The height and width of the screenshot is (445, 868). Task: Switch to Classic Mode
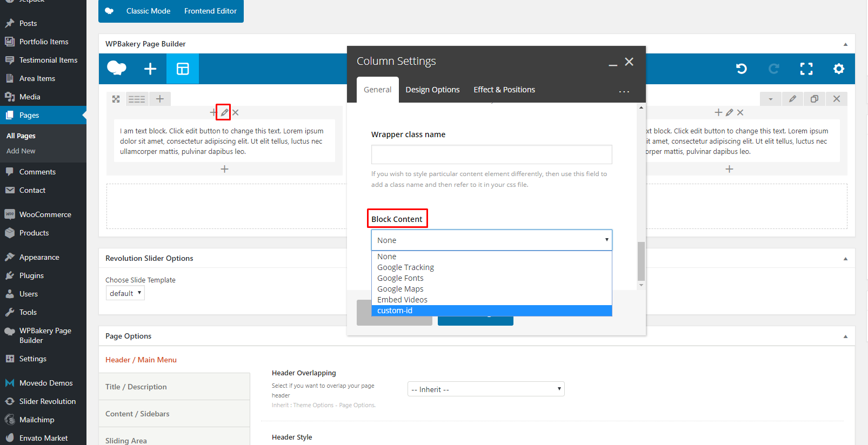point(148,11)
